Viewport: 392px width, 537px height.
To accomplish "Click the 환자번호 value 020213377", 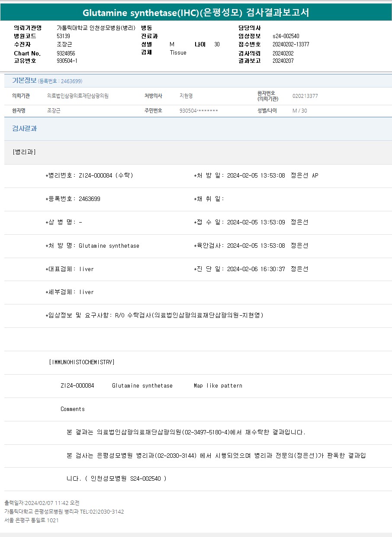I will [305, 96].
